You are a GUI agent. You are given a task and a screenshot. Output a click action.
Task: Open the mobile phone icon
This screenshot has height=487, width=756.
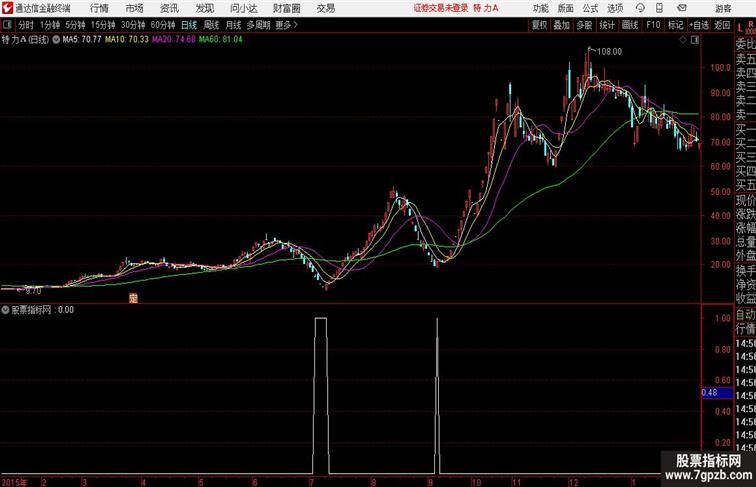pyautogui.click(x=659, y=8)
